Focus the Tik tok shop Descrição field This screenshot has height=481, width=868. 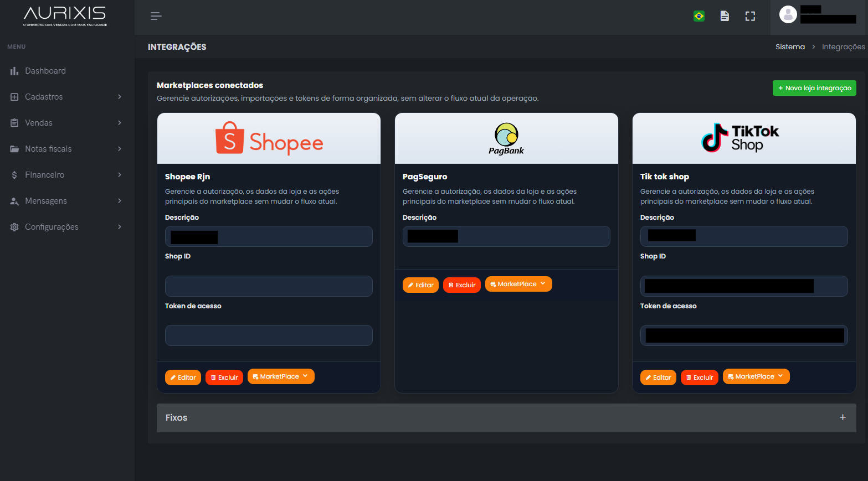744,236
